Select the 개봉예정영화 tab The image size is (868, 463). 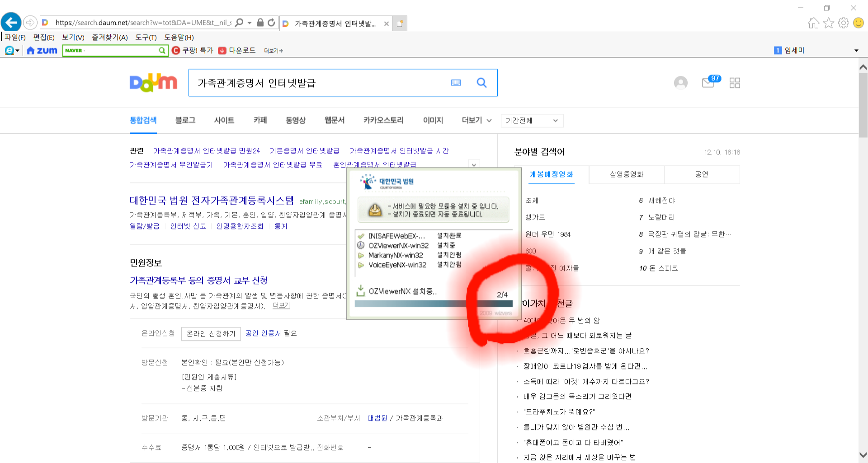click(x=551, y=174)
